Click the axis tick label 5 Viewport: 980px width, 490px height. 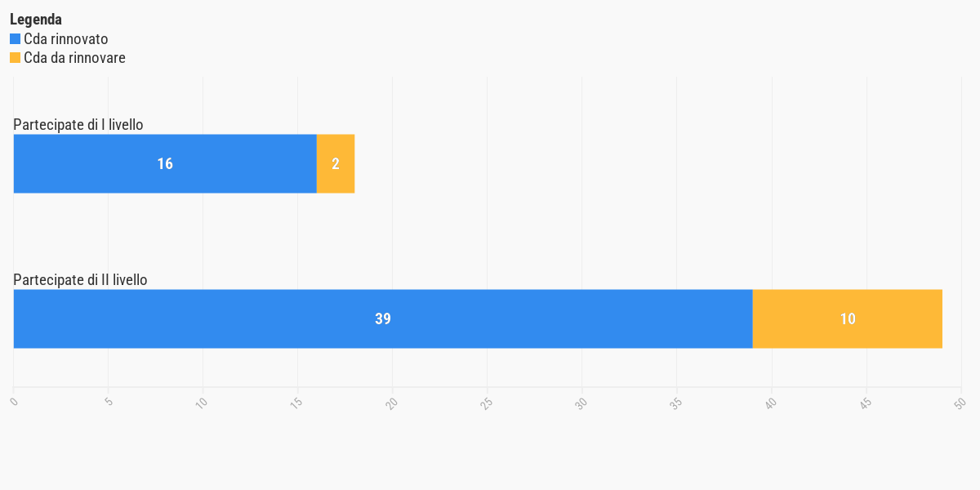click(108, 402)
